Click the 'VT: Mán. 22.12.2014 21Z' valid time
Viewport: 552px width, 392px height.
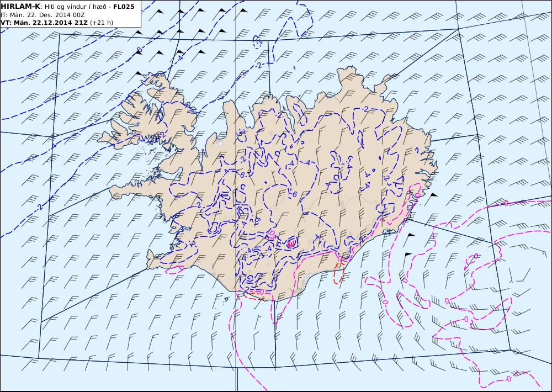[45, 23]
